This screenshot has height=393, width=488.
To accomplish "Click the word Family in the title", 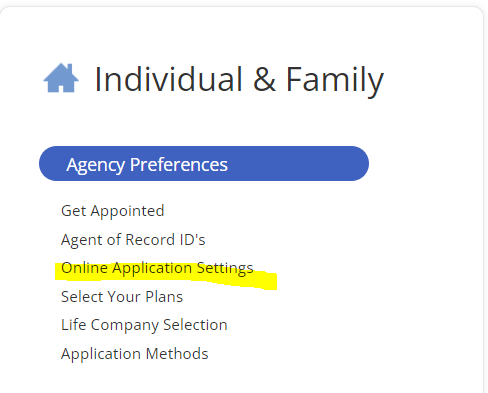I will click(335, 81).
